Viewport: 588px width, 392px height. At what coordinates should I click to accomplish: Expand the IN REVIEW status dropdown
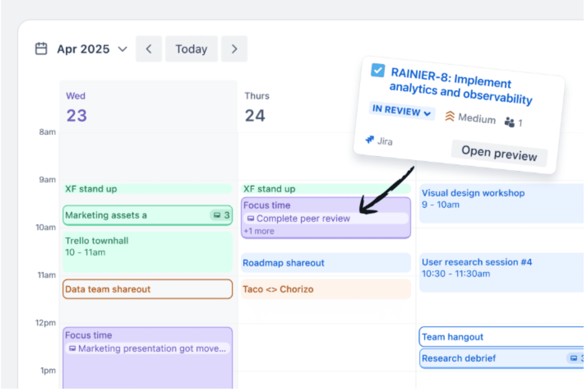click(402, 110)
